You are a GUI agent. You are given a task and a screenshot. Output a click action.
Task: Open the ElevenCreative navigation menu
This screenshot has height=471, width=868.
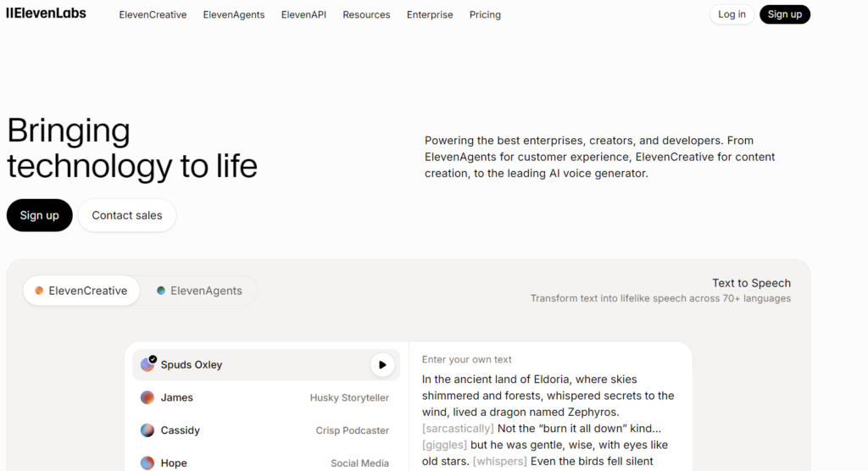[153, 14]
